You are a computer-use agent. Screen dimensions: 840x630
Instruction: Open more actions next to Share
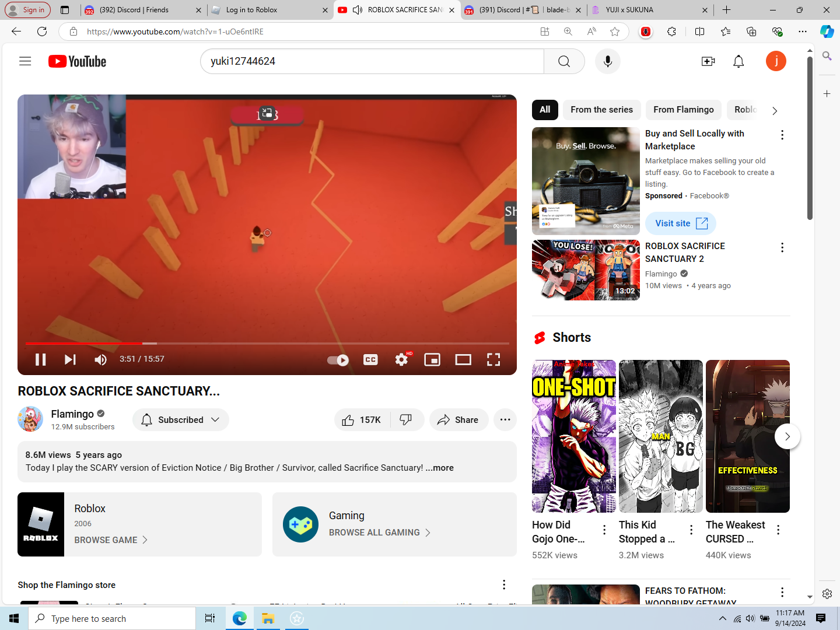[x=505, y=420]
